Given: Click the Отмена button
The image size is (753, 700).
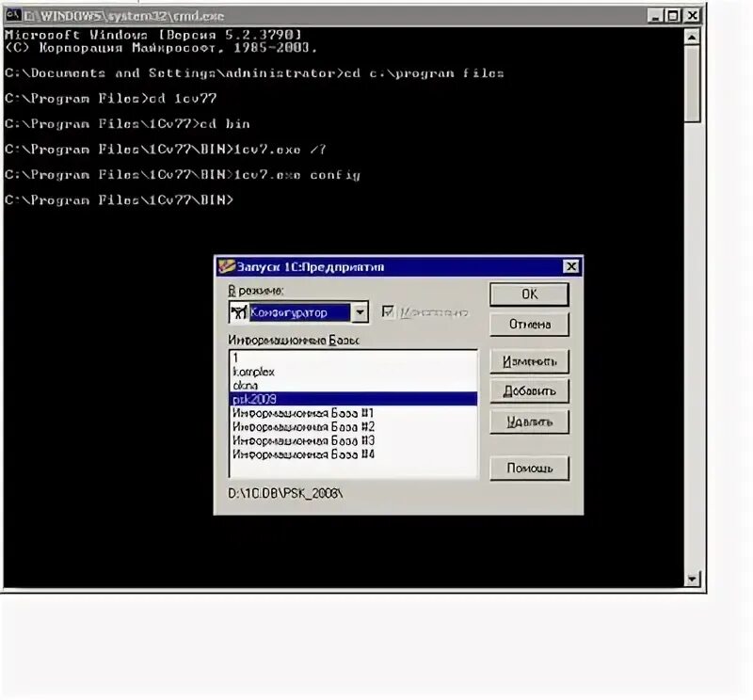Looking at the screenshot, I should coord(529,324).
